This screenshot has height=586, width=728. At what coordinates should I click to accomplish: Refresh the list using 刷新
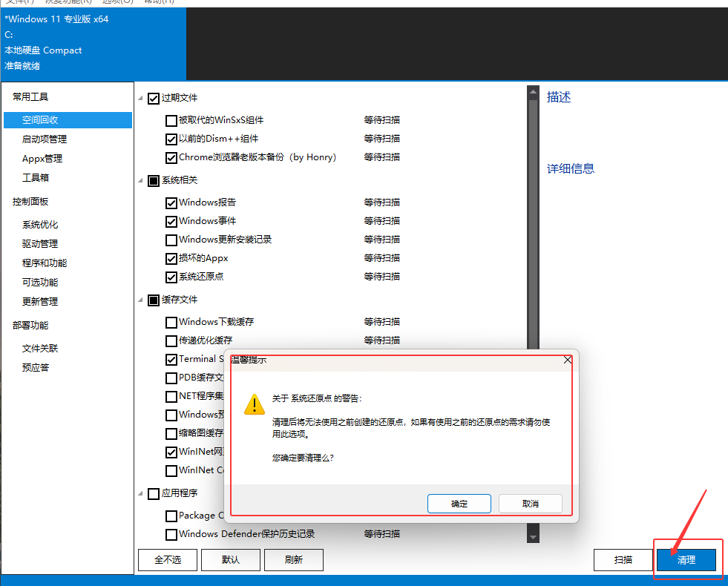click(x=294, y=560)
